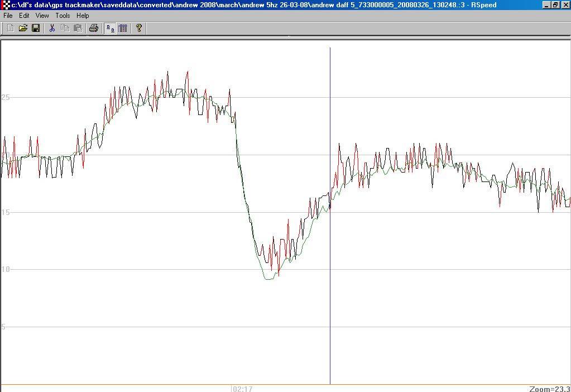Screen dimensions: 571x392
Task: Open the Help menu
Action: coord(83,16)
